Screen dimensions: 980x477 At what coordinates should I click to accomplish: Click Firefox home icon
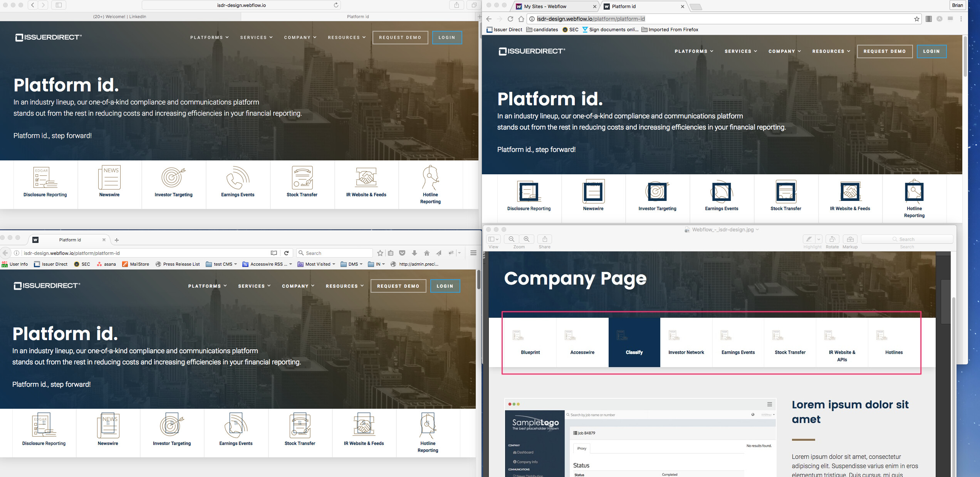[426, 253]
